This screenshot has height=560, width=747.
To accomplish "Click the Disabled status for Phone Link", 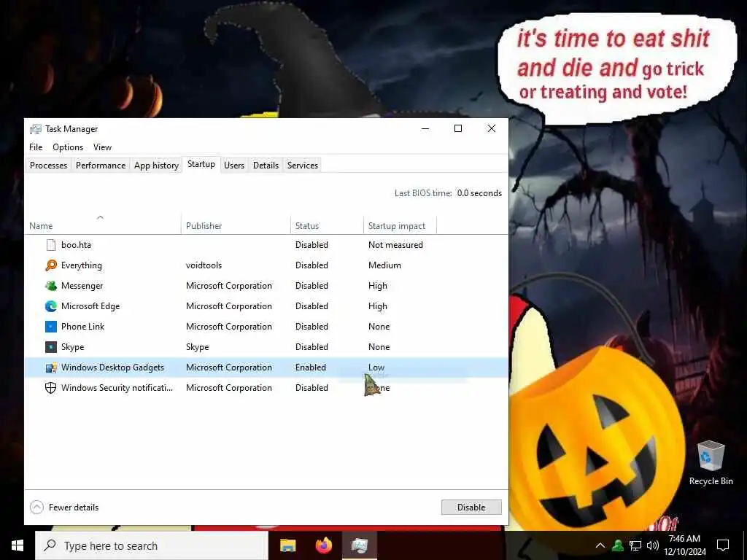I will point(311,327).
